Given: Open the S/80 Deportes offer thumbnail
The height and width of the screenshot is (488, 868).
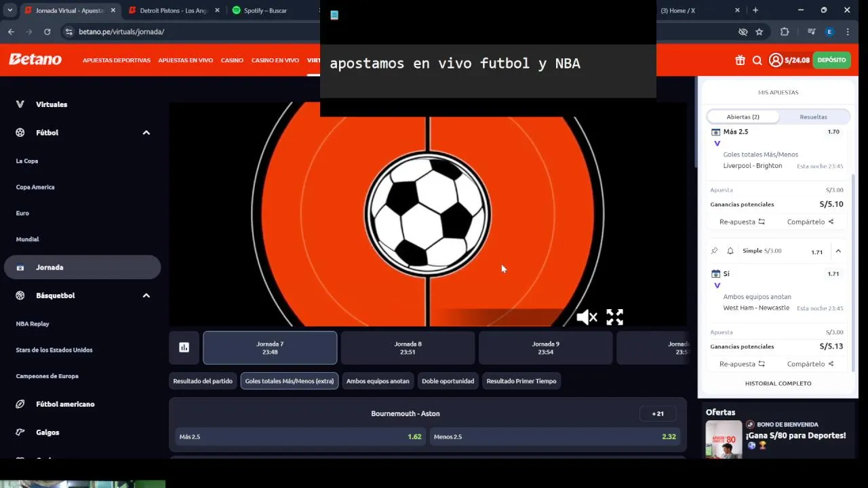Looking at the screenshot, I should [x=724, y=439].
